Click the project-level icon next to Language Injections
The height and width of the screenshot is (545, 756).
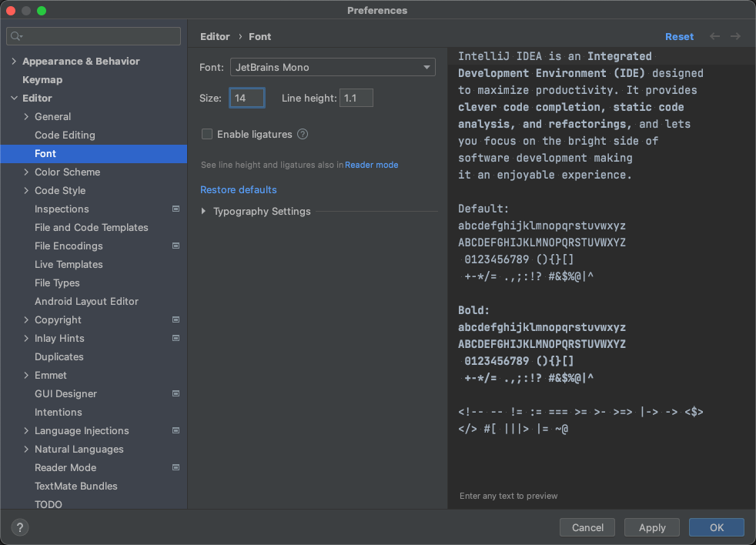click(176, 431)
